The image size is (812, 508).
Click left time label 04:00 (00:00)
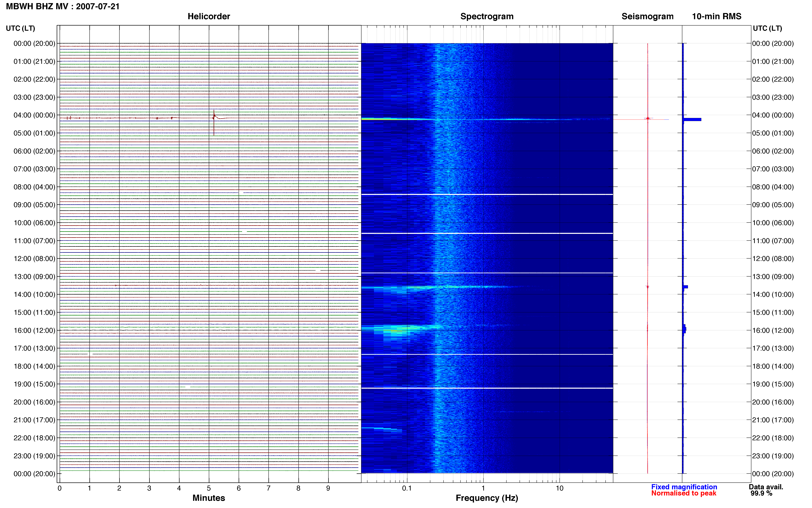click(x=34, y=115)
